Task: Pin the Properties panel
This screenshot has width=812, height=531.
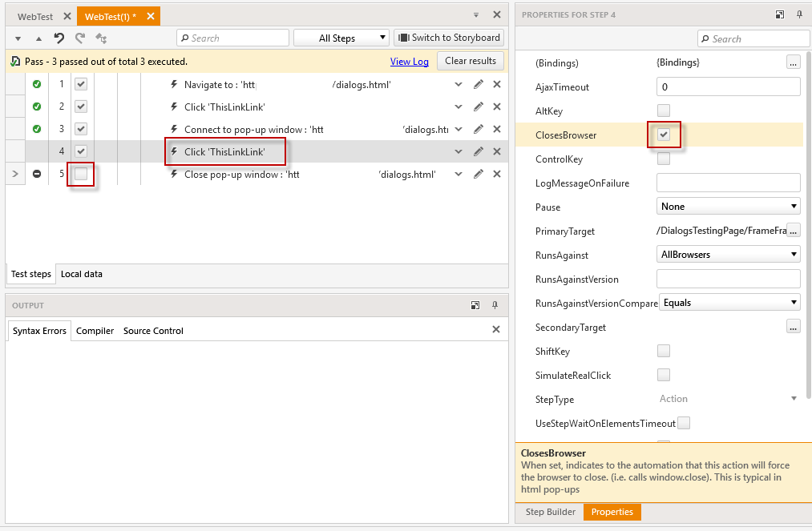Action: [x=799, y=14]
